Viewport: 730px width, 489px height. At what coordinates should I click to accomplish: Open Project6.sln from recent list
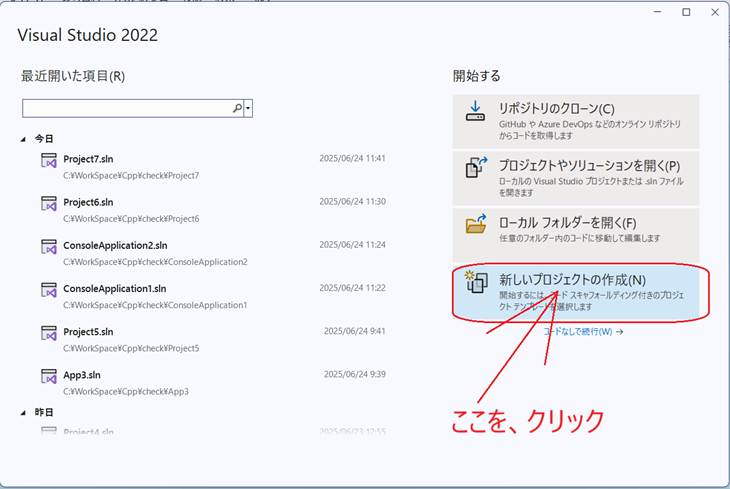click(213, 210)
